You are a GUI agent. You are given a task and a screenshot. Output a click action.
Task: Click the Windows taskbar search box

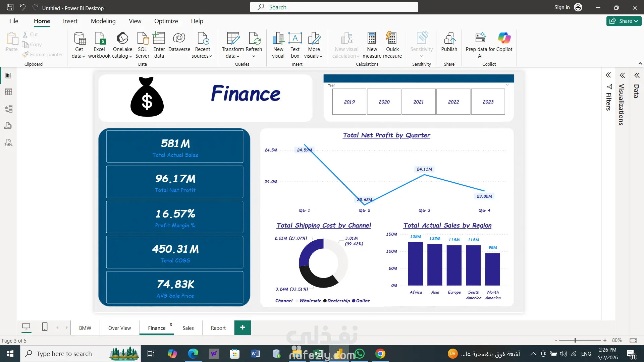80,354
